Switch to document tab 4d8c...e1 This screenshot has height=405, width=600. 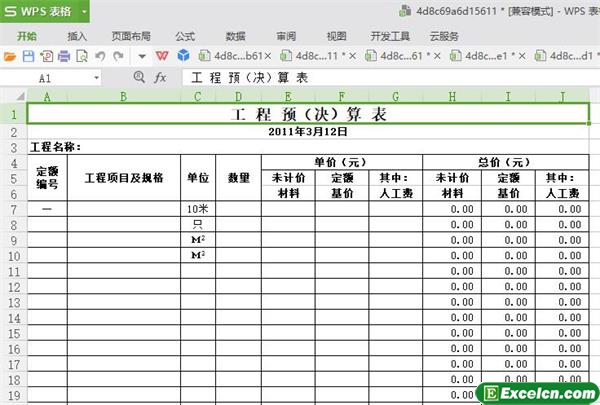pos(482,56)
